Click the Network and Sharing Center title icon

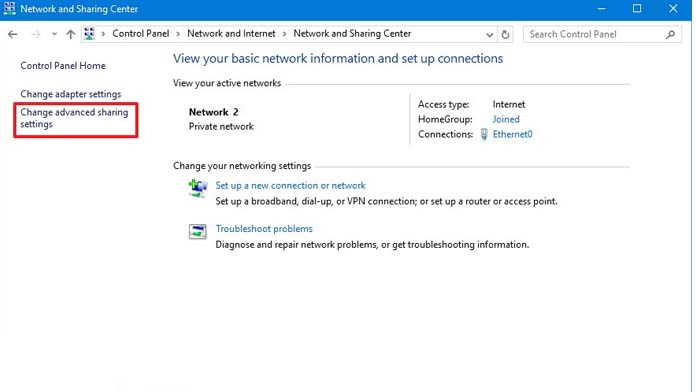(9, 8)
